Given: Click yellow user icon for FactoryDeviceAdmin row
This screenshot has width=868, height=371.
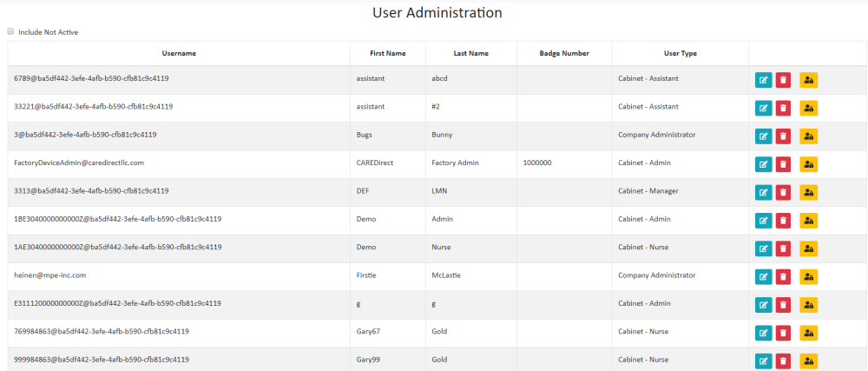Looking at the screenshot, I should 808,164.
